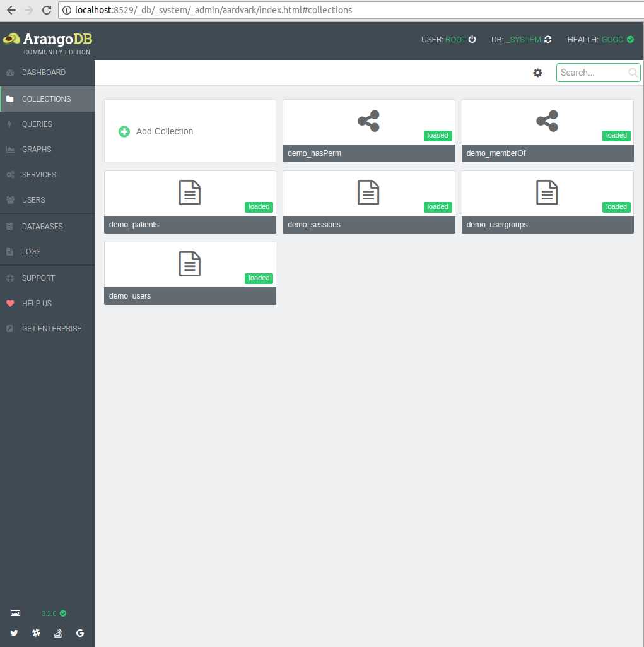
Task: Click the demo_memberOf edge collection icon
Action: [x=547, y=121]
